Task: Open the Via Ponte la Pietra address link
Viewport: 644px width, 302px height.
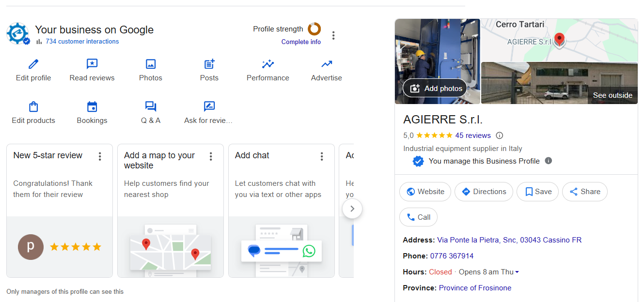Action: (x=509, y=240)
